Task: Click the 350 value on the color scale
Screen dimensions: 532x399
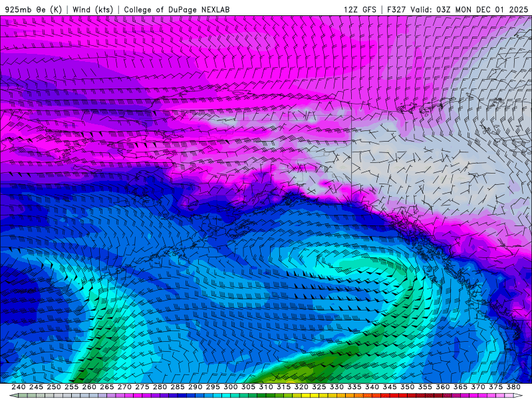Action: tap(407, 387)
